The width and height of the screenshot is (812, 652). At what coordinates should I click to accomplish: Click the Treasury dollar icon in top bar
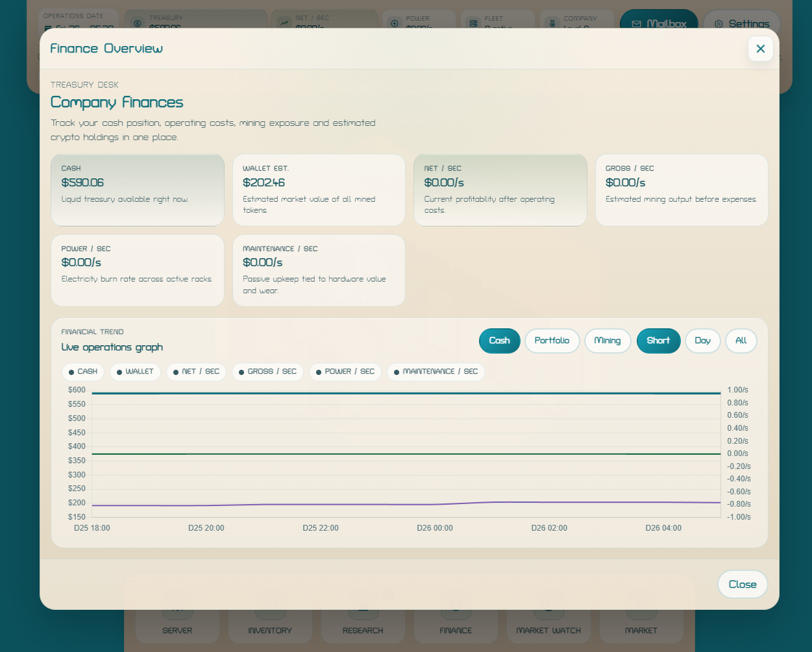point(138,23)
